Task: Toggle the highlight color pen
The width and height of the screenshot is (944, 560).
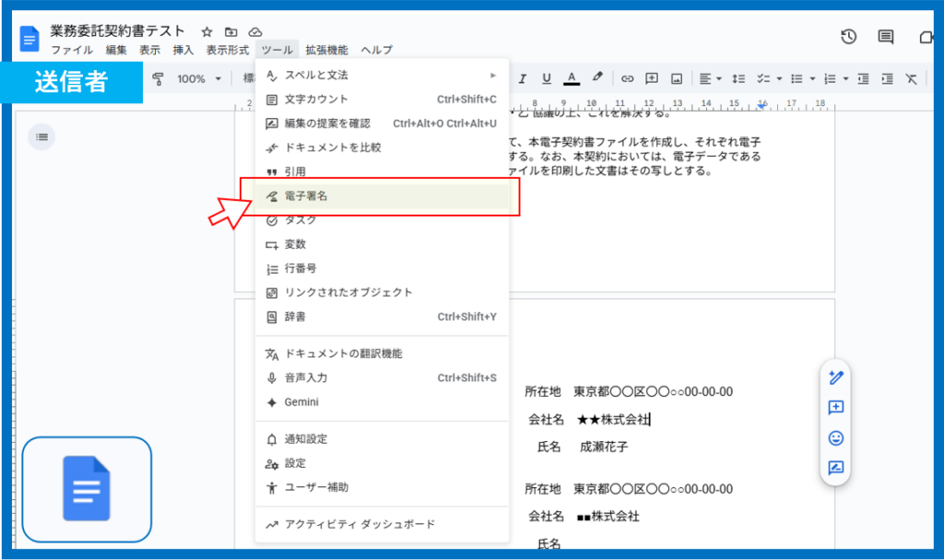Action: (x=596, y=78)
